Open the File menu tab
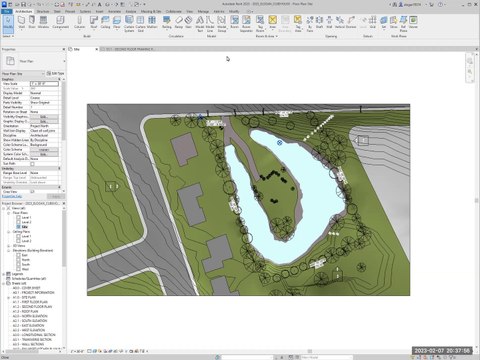This screenshot has height=360, width=480. point(7,11)
